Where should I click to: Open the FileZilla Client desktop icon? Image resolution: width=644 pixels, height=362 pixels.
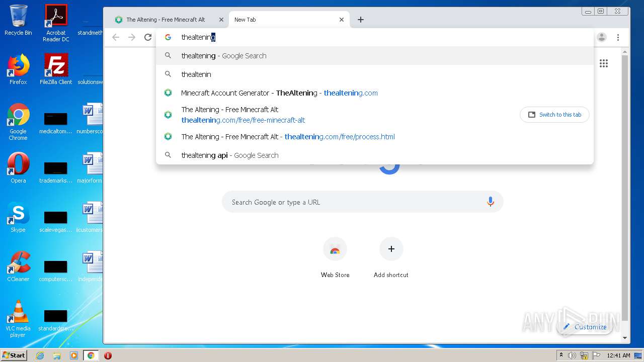pyautogui.click(x=56, y=69)
